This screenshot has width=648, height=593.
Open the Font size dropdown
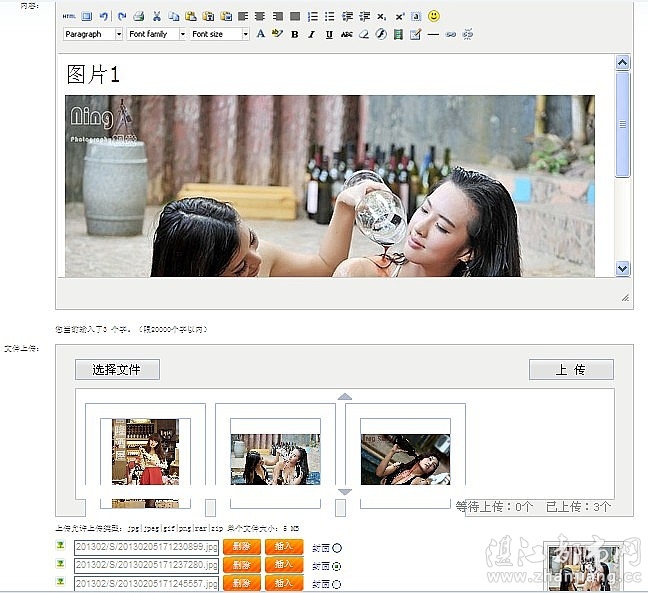[x=219, y=34]
